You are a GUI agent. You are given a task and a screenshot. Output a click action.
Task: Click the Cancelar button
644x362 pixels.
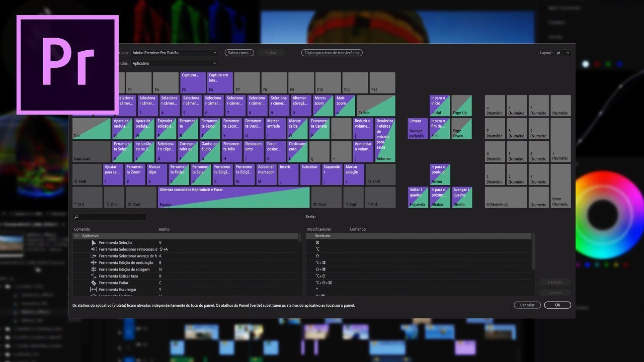pyautogui.click(x=527, y=305)
